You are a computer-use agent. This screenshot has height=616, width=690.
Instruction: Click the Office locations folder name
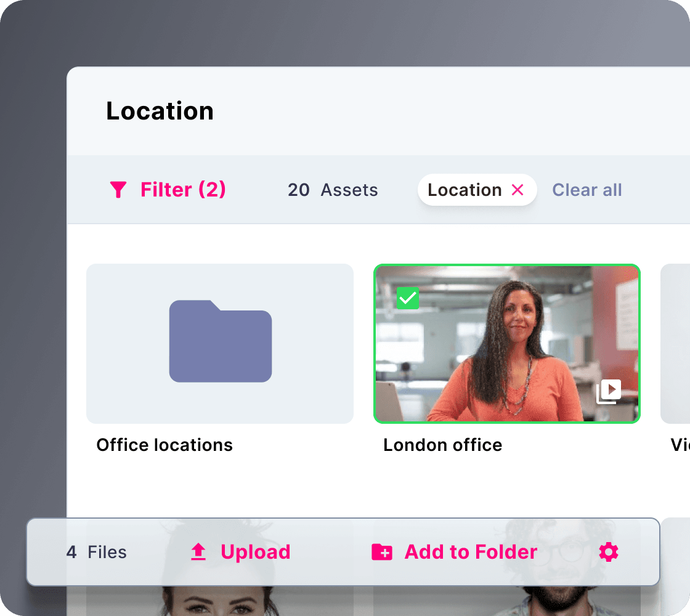[164, 445]
